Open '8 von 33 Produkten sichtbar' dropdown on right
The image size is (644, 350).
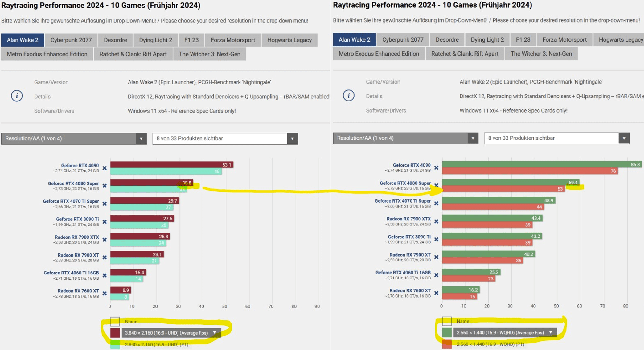[557, 138]
